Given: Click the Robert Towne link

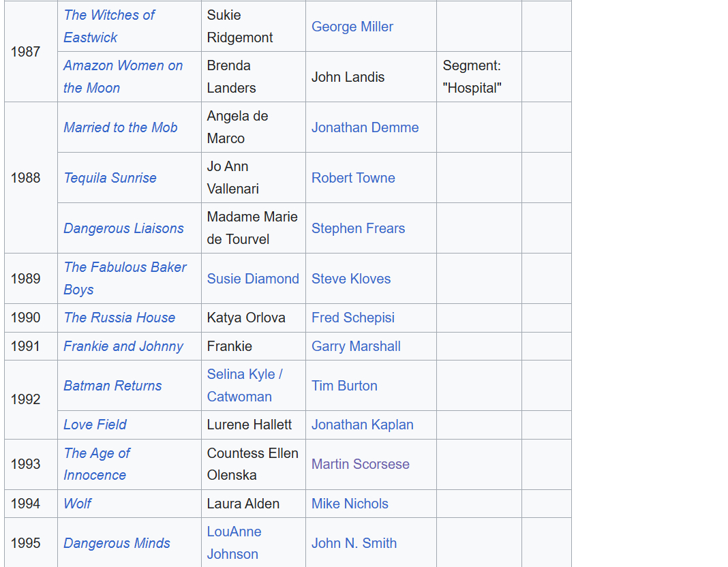Looking at the screenshot, I should tap(353, 178).
